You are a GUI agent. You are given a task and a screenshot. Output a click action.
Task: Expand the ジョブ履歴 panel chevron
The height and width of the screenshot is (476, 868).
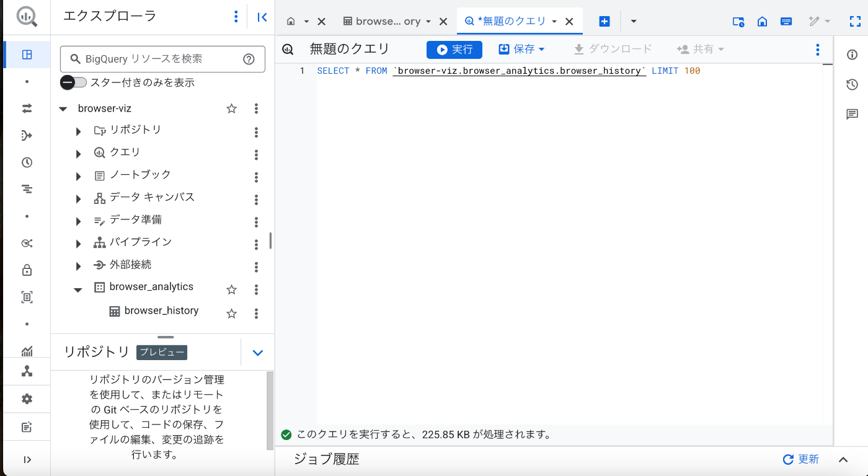coord(843,460)
